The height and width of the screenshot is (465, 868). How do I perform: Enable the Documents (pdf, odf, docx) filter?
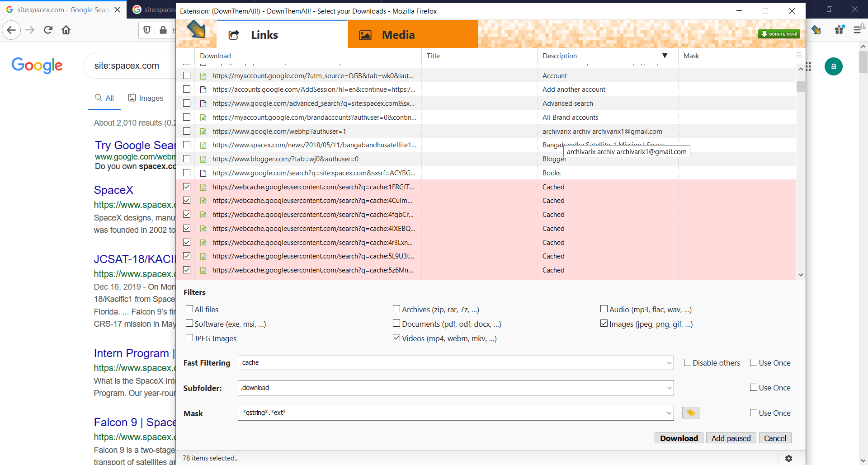click(396, 324)
